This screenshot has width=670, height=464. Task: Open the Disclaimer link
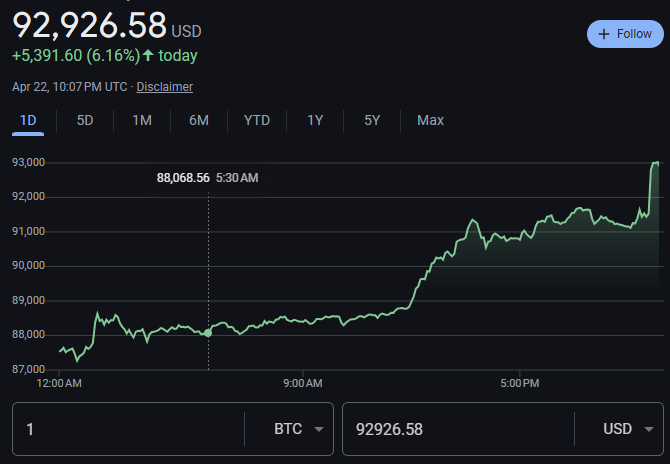pyautogui.click(x=165, y=87)
